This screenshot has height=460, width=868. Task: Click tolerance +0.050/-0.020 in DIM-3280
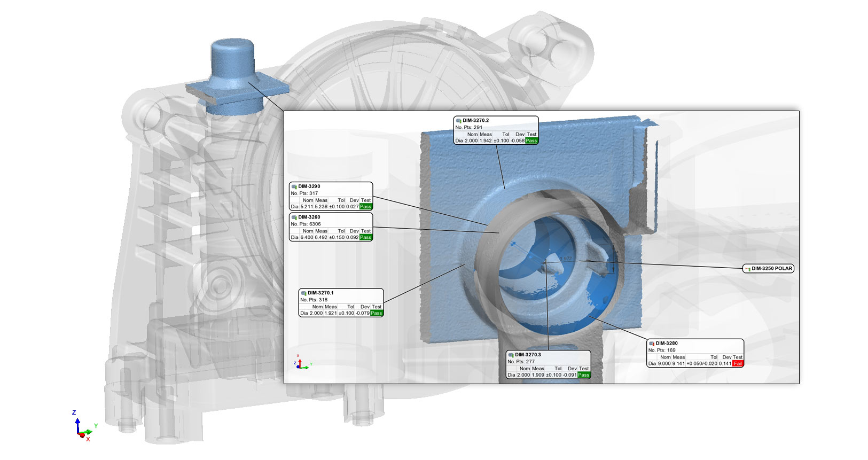click(702, 363)
